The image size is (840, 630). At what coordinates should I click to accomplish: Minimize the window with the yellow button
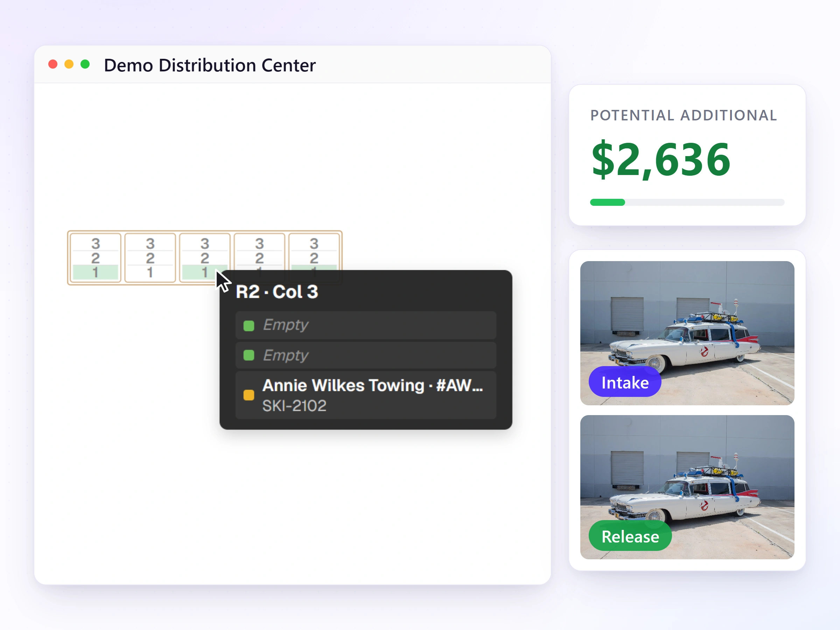coord(69,64)
